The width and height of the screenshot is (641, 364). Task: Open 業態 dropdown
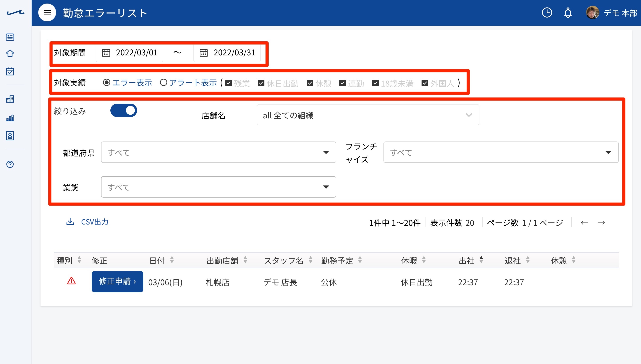(219, 187)
